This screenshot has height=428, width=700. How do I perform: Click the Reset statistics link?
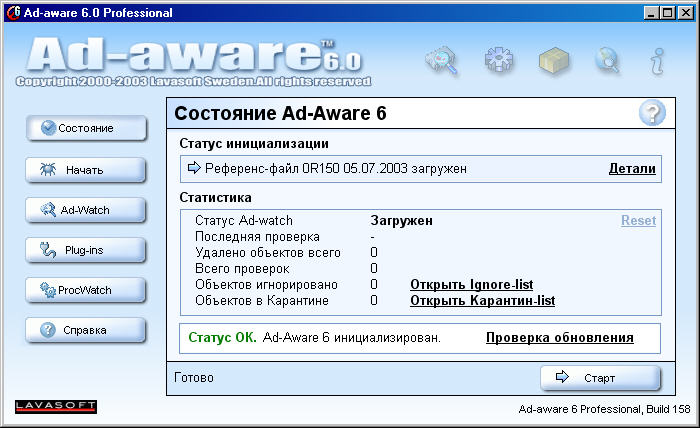click(638, 220)
